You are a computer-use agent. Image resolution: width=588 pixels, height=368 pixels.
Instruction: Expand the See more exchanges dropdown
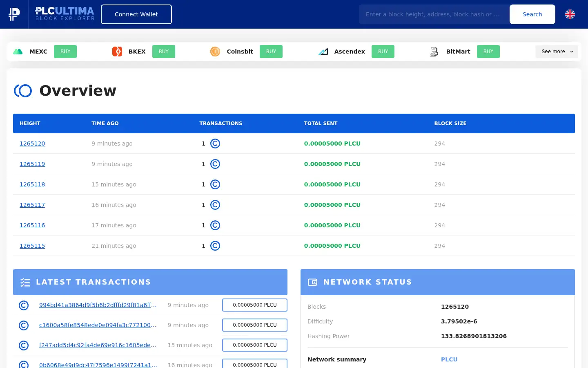pos(557,52)
